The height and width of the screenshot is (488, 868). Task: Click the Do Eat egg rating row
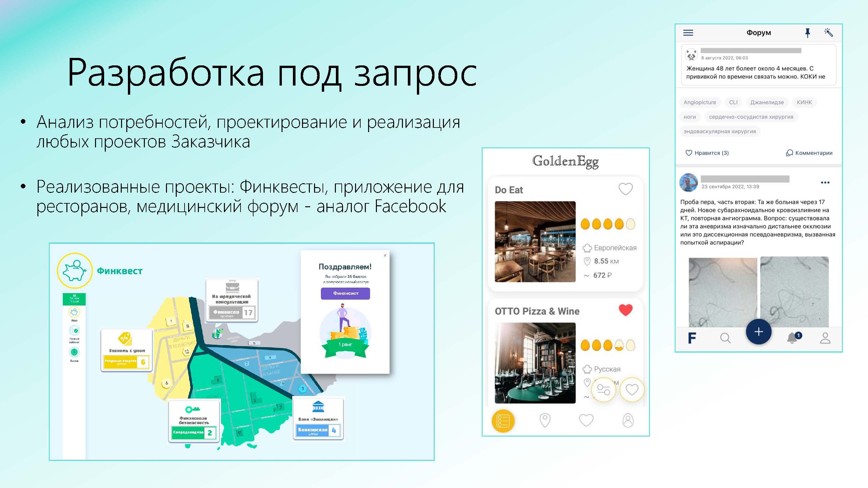pyautogui.click(x=608, y=224)
